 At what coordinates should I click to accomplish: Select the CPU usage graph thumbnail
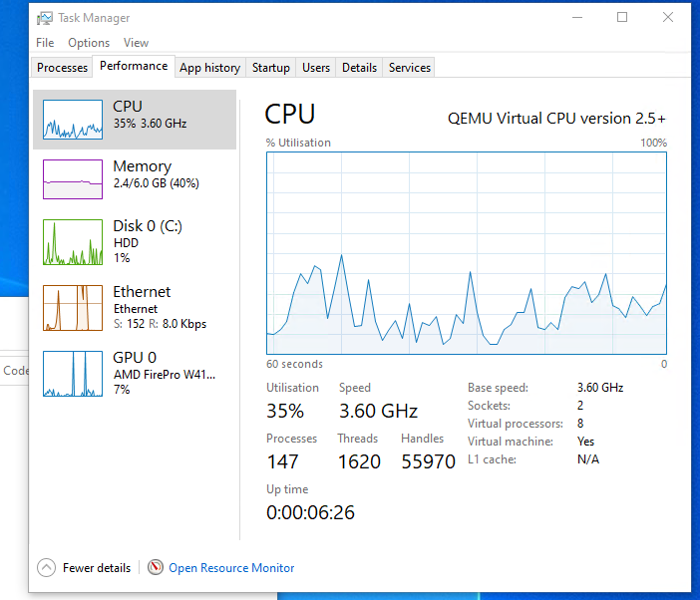73,120
